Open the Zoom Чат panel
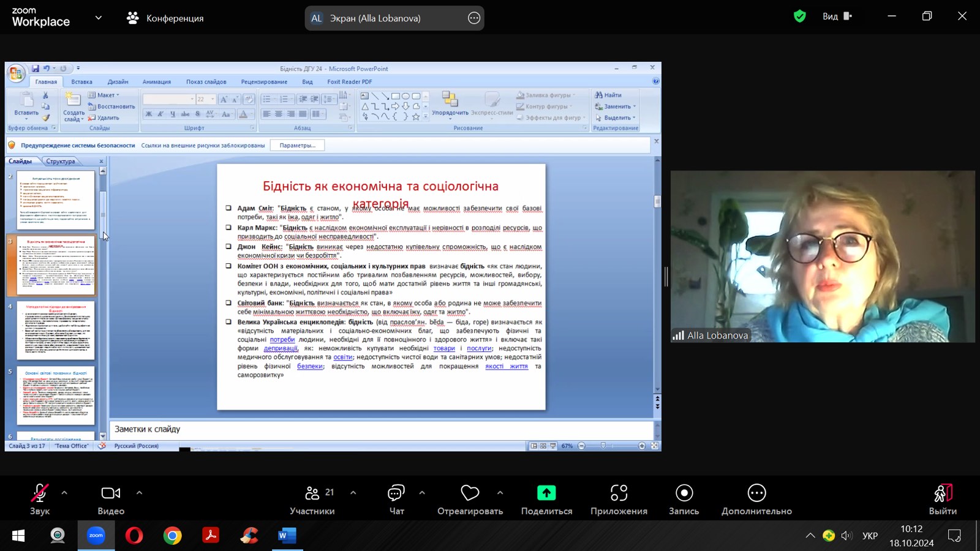Screen dimensions: 980x551 [396, 500]
